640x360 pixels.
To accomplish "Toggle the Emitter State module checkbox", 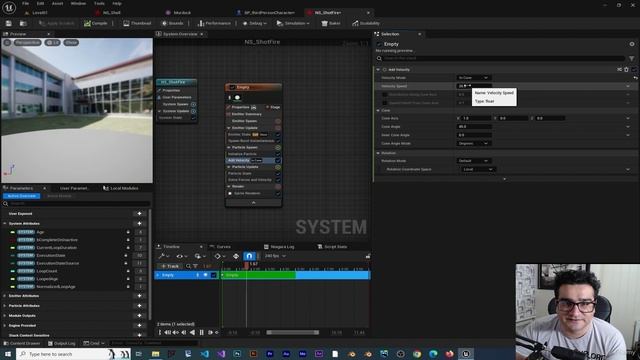I will pyautogui.click(x=278, y=134).
